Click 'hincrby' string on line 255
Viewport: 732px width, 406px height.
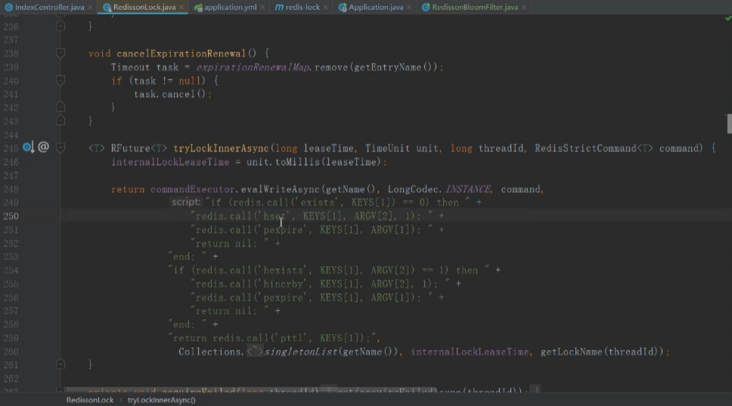(x=283, y=284)
